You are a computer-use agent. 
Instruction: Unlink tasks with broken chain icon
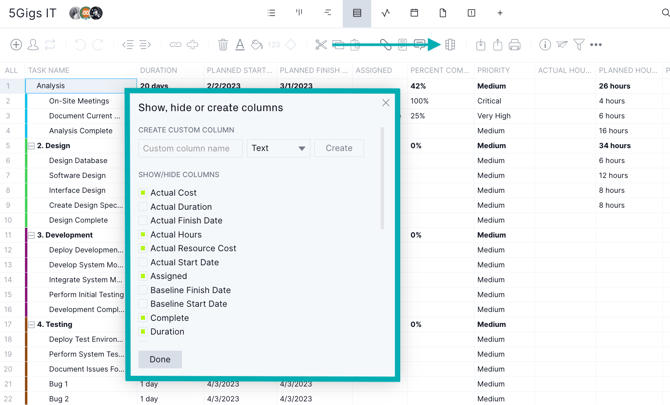[192, 44]
